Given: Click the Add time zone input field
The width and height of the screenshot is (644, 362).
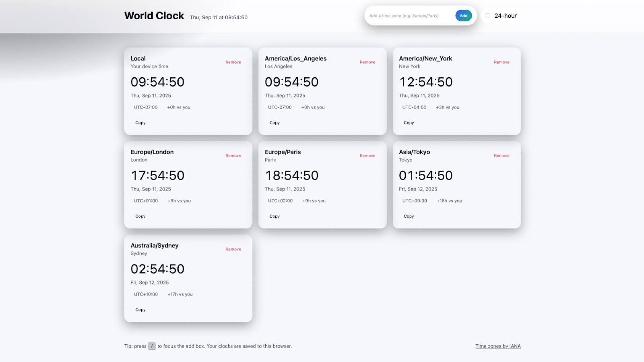Looking at the screenshot, I should [409, 15].
